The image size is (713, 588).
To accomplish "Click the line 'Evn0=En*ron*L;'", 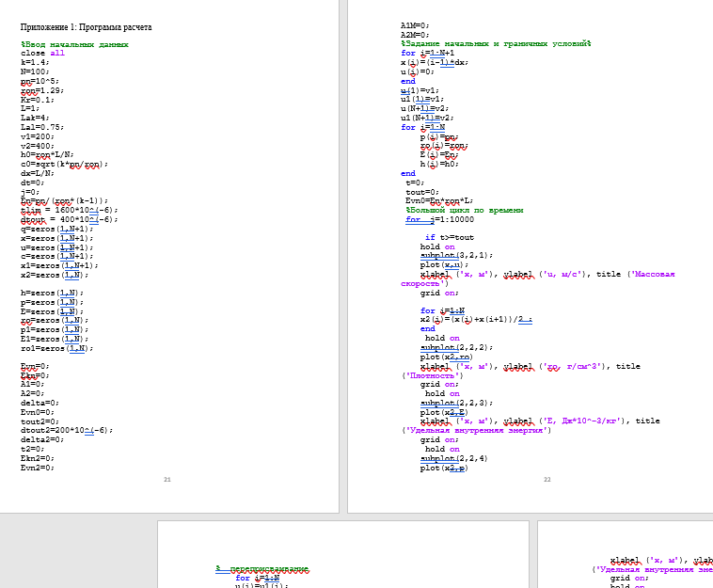I will point(441,200).
